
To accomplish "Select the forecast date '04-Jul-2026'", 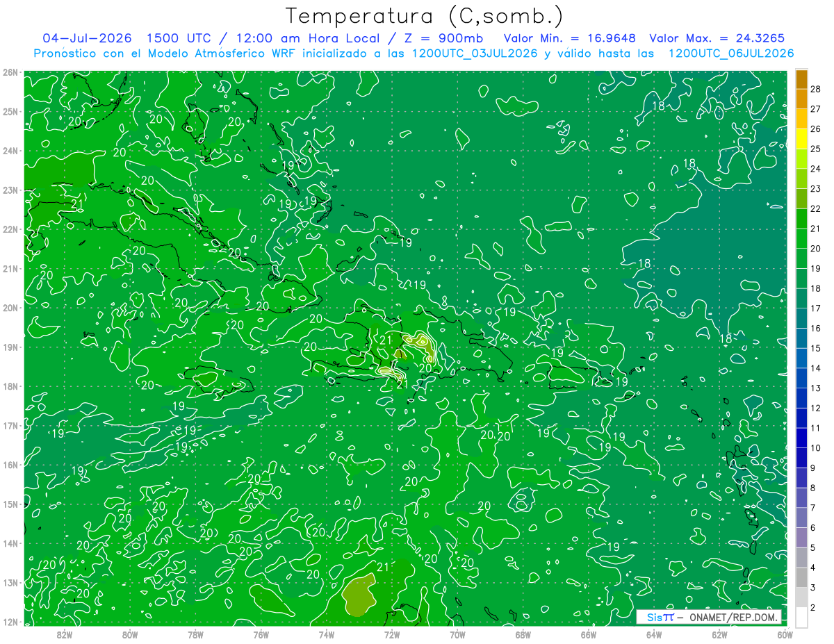I will coord(88,38).
